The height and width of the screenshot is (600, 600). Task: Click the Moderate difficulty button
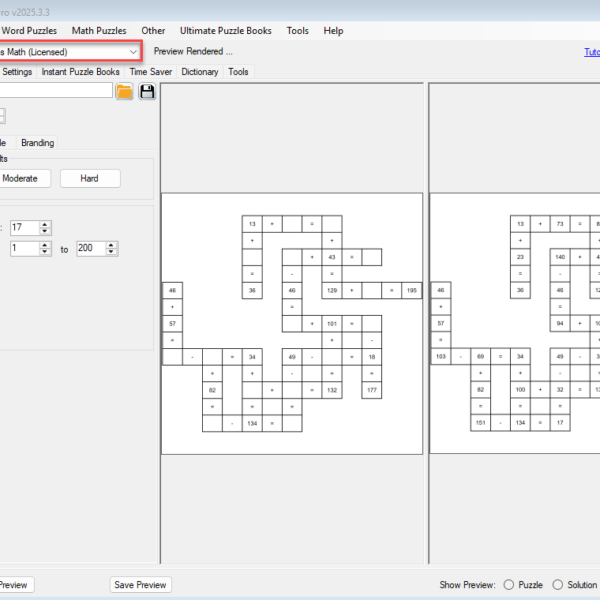point(21,178)
